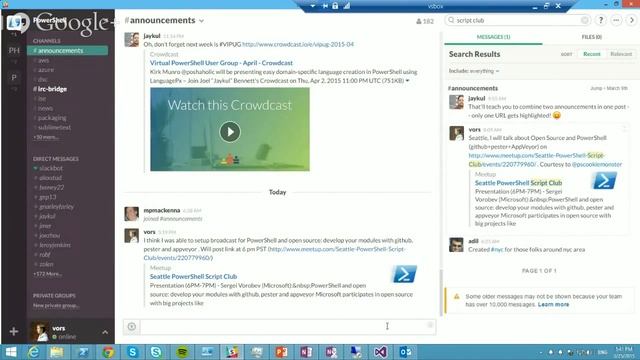Open the meetup.com URL in vors message
The height and width of the screenshot is (360, 640).
[274, 253]
